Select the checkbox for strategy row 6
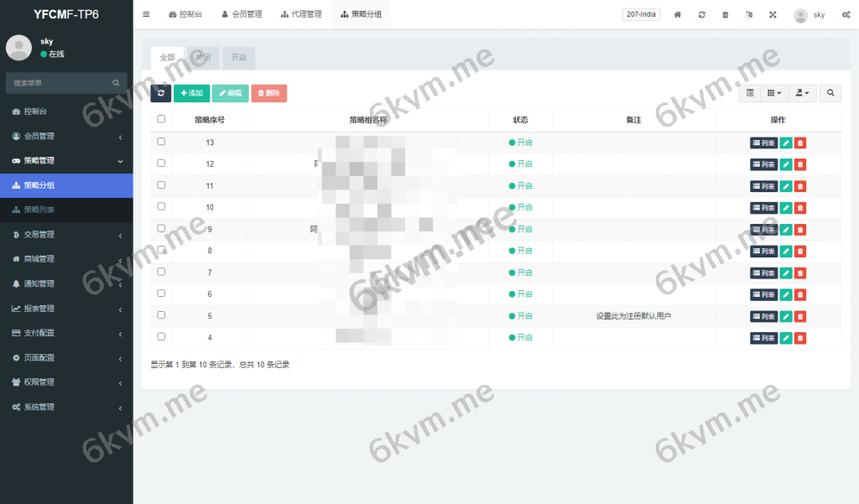Image resolution: width=859 pixels, height=504 pixels. point(161,294)
